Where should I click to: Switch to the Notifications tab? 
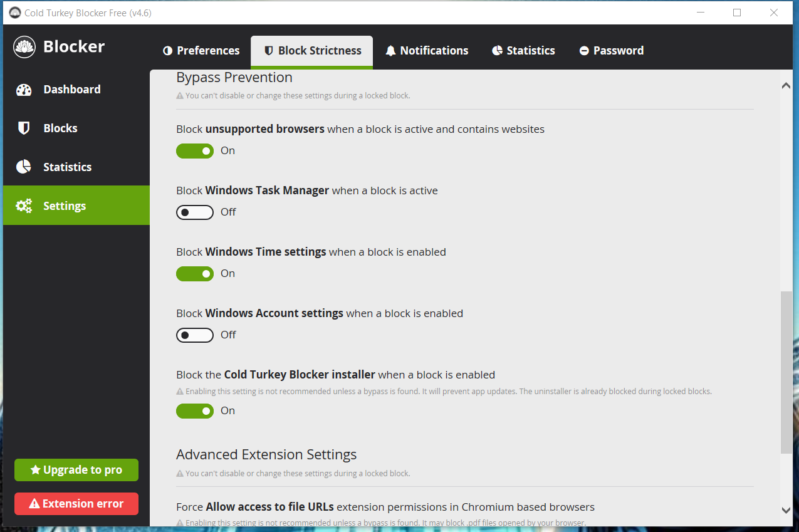click(x=427, y=51)
